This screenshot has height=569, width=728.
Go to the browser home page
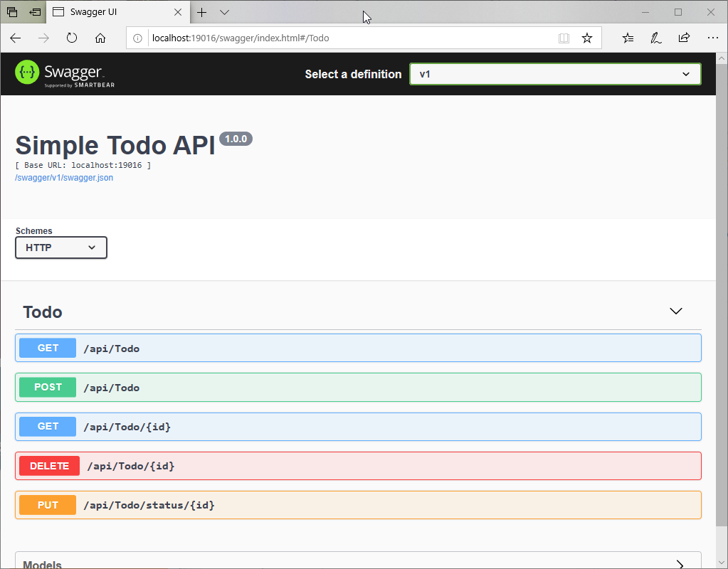point(100,38)
